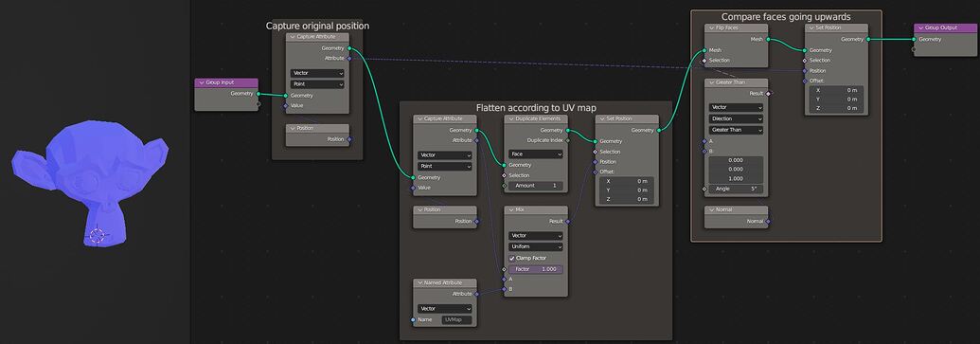Click the UVMap name field

[x=456, y=319]
